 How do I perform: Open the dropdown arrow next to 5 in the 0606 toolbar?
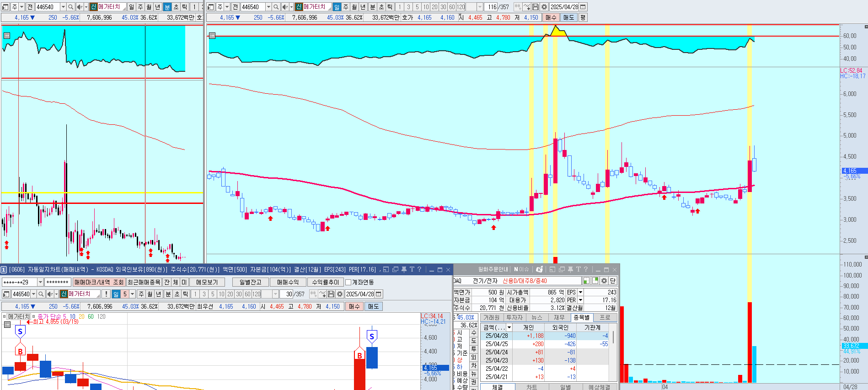(133, 294)
